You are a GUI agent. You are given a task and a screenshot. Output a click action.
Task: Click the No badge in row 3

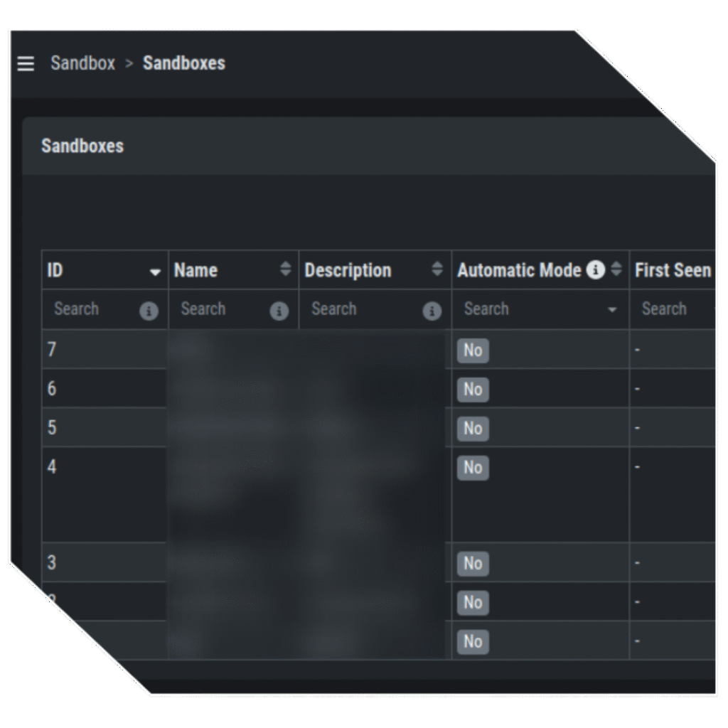pos(473,564)
